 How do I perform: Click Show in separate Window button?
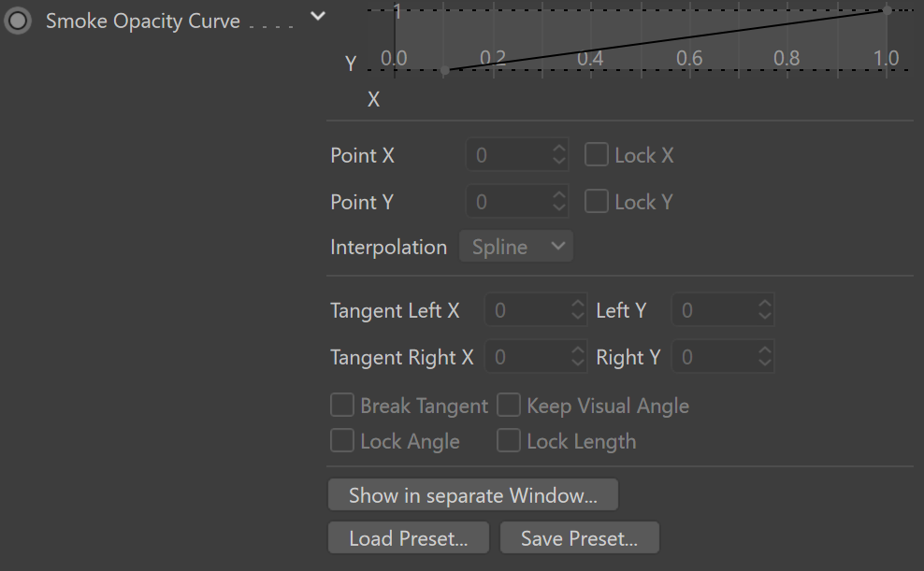(x=473, y=494)
